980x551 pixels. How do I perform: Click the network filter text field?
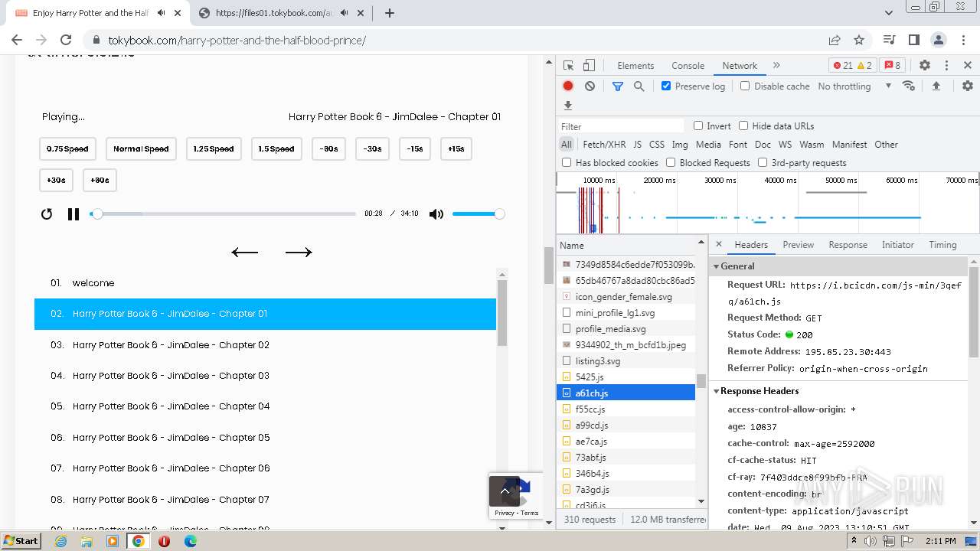point(622,126)
